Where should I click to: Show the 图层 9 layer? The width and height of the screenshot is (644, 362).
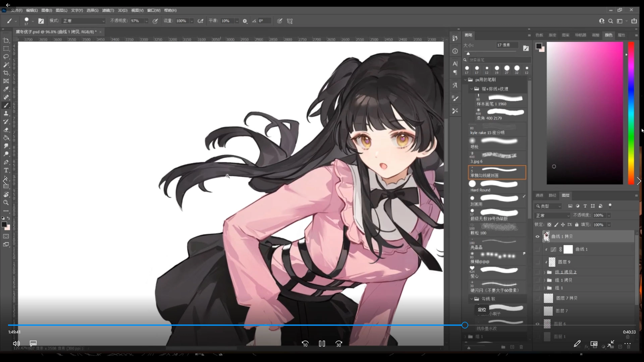point(537,262)
